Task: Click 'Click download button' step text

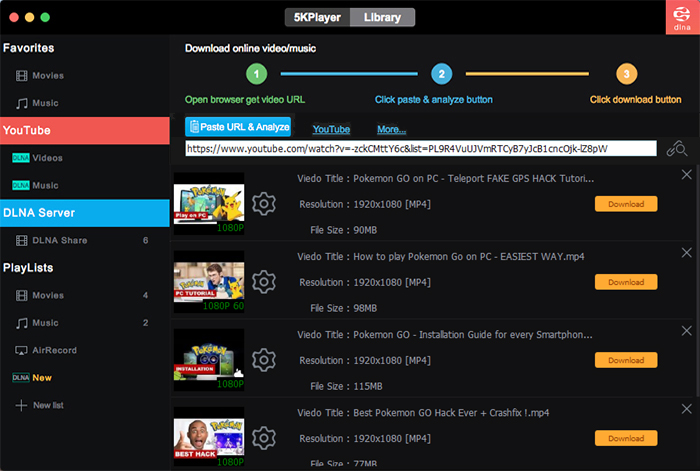Action: tap(636, 100)
